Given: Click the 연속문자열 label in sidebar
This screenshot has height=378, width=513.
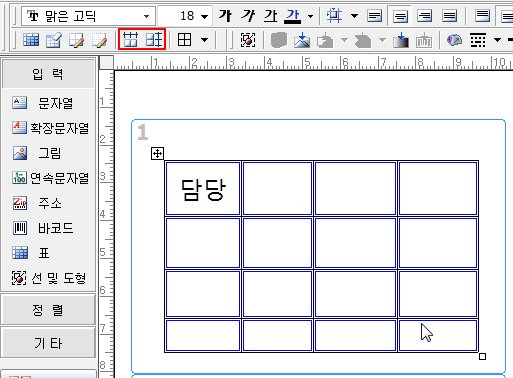Looking at the screenshot, I should point(60,178).
